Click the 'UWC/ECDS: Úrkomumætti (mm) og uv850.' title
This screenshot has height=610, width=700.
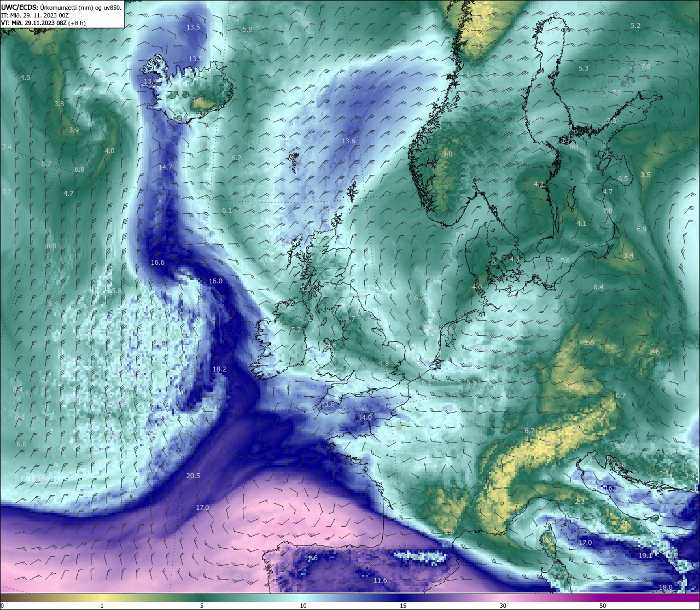coord(61,7)
